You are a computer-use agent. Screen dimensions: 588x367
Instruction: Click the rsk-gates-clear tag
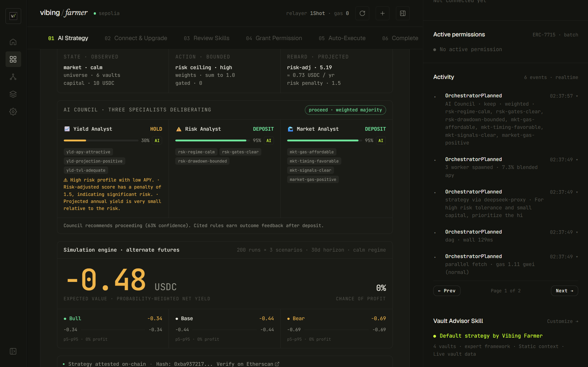click(x=240, y=152)
